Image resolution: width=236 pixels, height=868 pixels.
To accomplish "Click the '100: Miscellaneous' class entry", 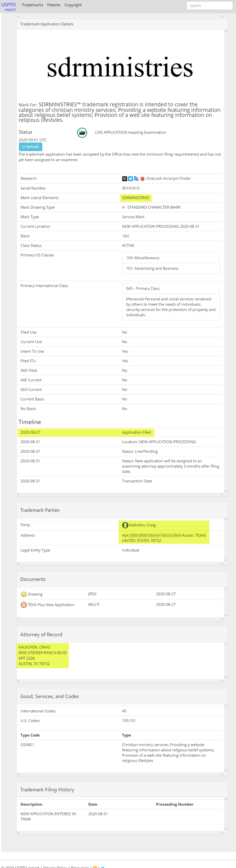I will pyautogui.click(x=171, y=258).
